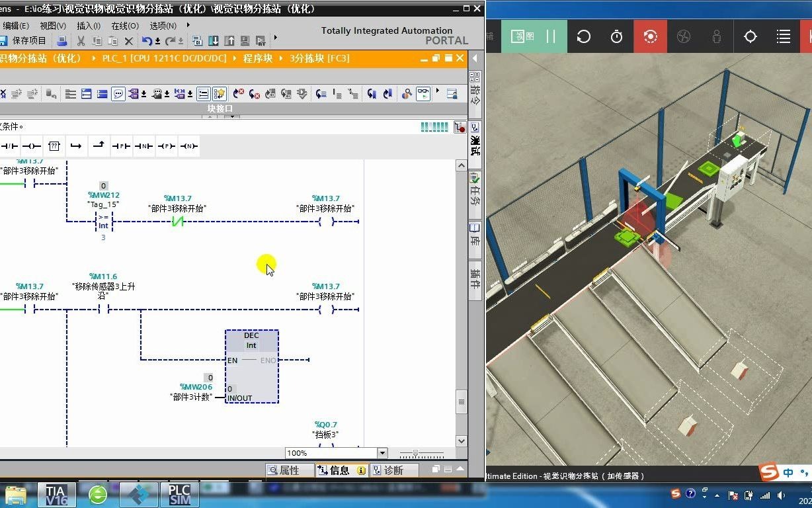The height and width of the screenshot is (508, 812).
Task: Toggle the positive edge contact element
Action: [122, 146]
